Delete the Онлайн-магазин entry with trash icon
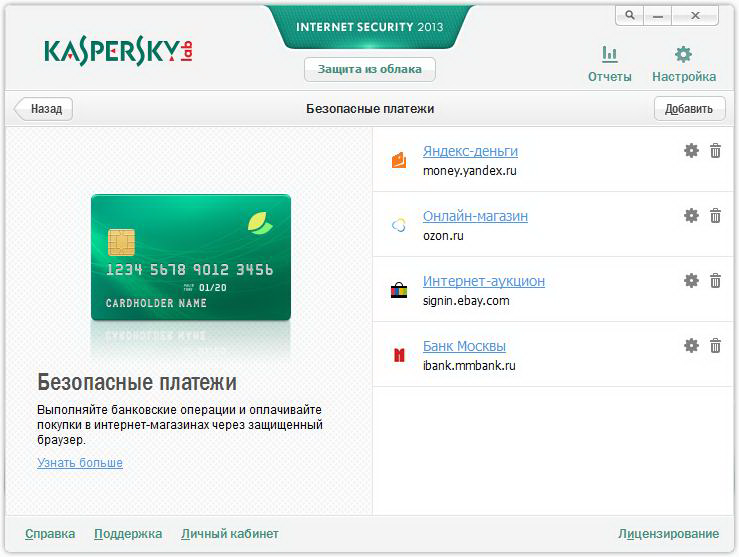 coord(715,216)
